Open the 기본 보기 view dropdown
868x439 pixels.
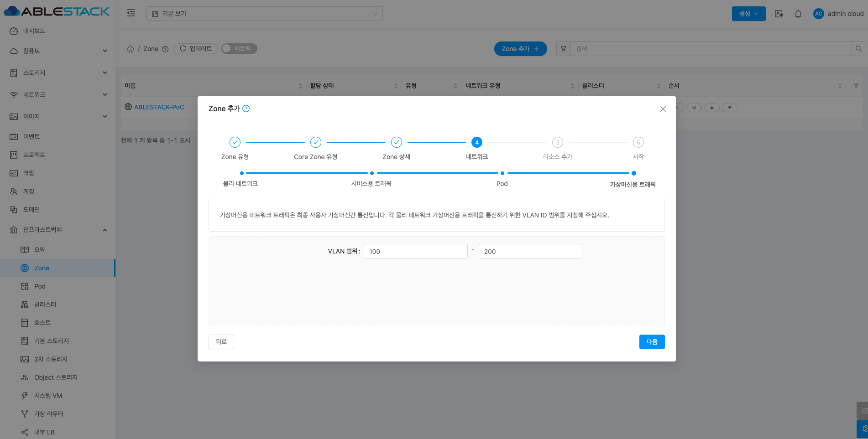[264, 14]
